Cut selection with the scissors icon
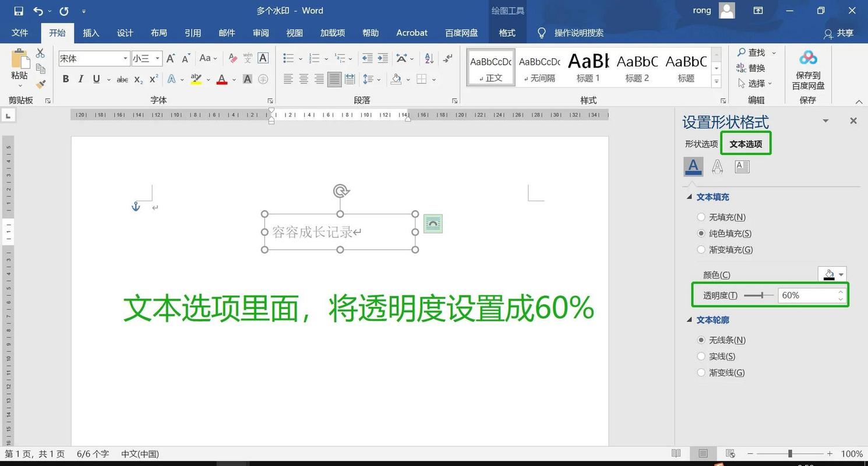The width and height of the screenshot is (868, 466). click(x=40, y=54)
